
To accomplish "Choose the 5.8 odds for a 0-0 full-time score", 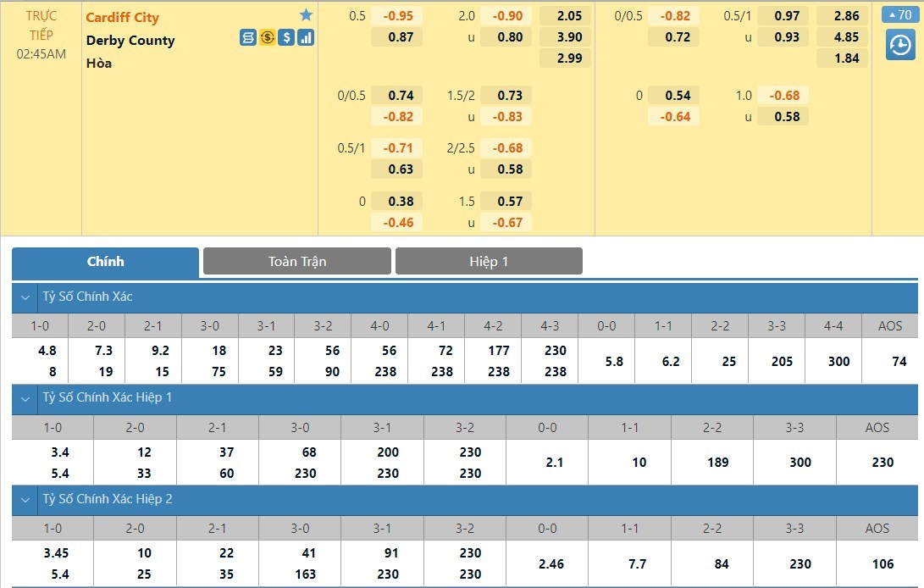I will (x=614, y=362).
